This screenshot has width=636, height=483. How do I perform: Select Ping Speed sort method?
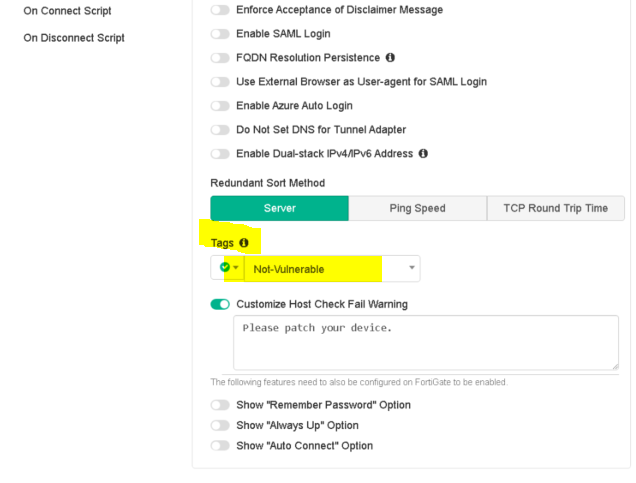click(x=417, y=208)
